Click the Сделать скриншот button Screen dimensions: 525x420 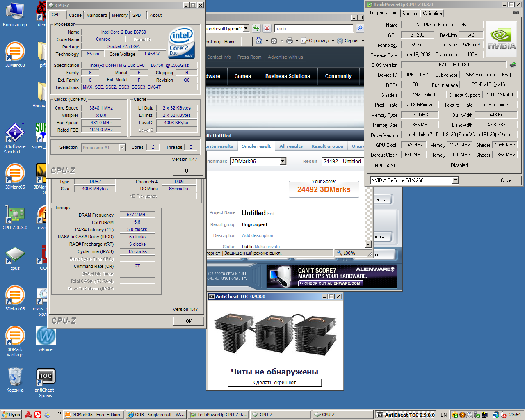275,382
